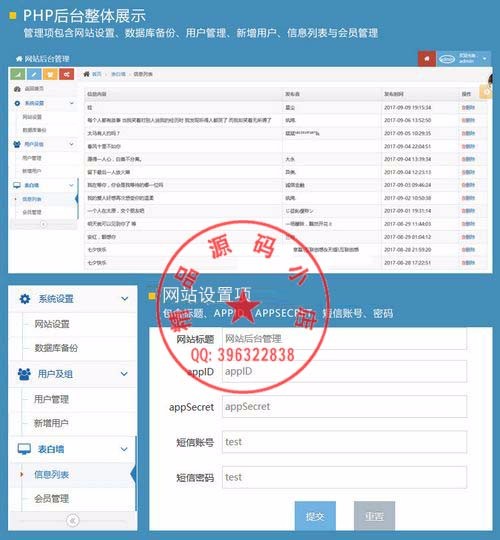Toggle the small 表白墙 chevron in top sidebar
This screenshot has height=540, width=500.
[x=71, y=185]
